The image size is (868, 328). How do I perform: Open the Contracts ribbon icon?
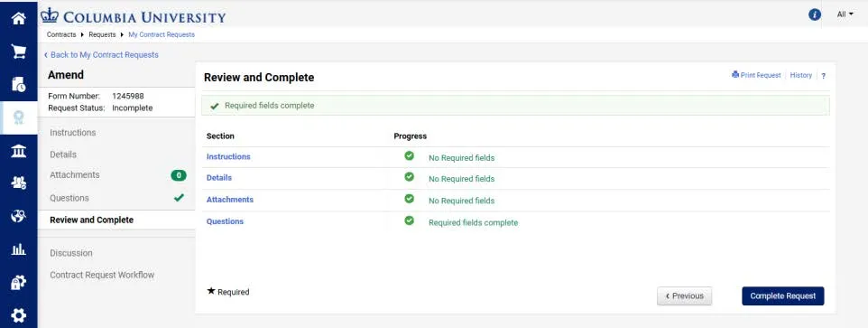(18, 117)
